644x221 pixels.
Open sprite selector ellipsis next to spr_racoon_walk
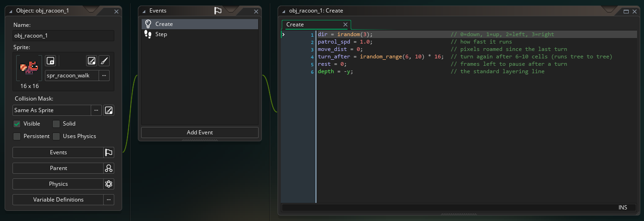(x=104, y=75)
